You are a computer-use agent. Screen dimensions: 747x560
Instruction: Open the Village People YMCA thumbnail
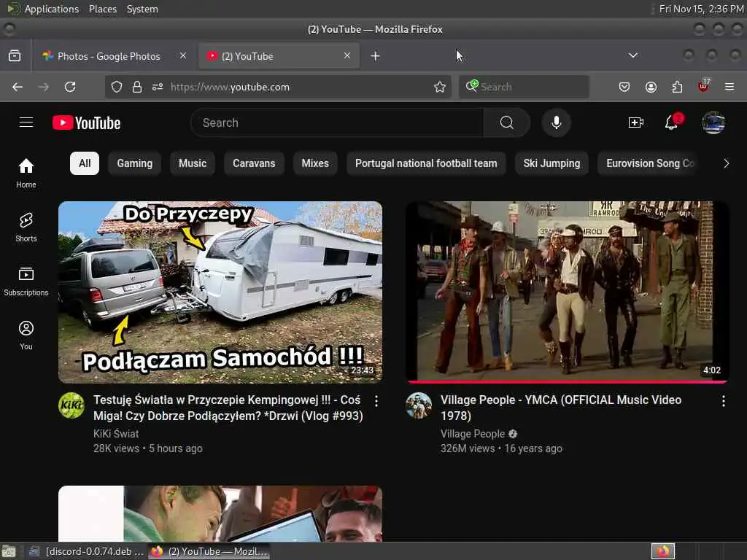567,292
